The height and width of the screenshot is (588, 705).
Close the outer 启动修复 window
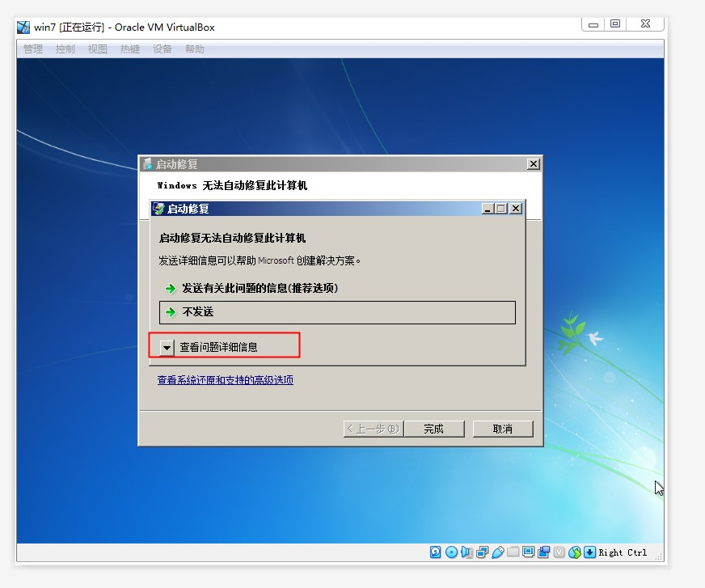pos(534,163)
